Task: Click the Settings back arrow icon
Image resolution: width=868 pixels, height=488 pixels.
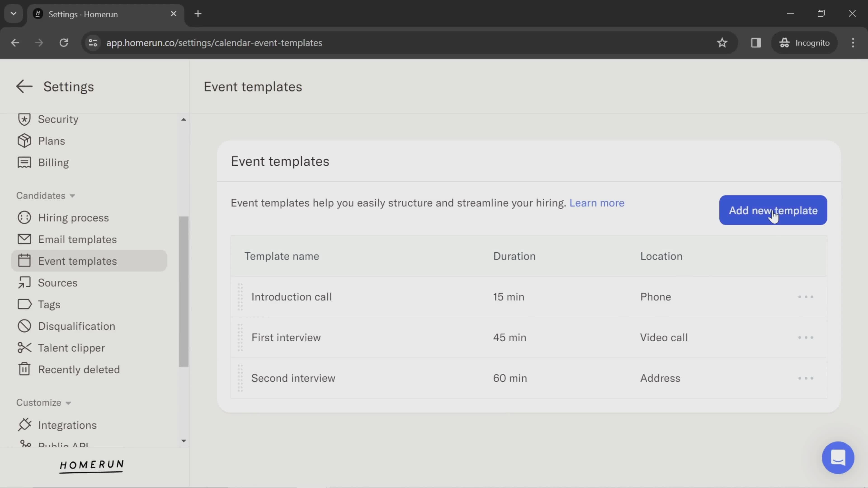Action: (24, 87)
